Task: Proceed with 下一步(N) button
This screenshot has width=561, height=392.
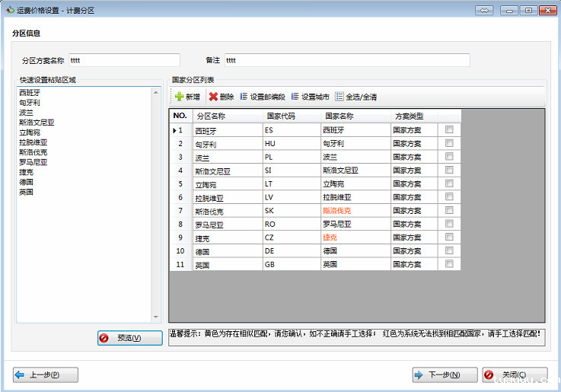Action: pyautogui.click(x=445, y=374)
